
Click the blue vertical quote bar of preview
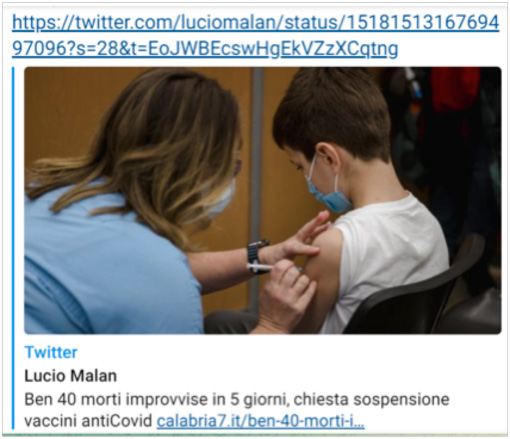click(13, 248)
